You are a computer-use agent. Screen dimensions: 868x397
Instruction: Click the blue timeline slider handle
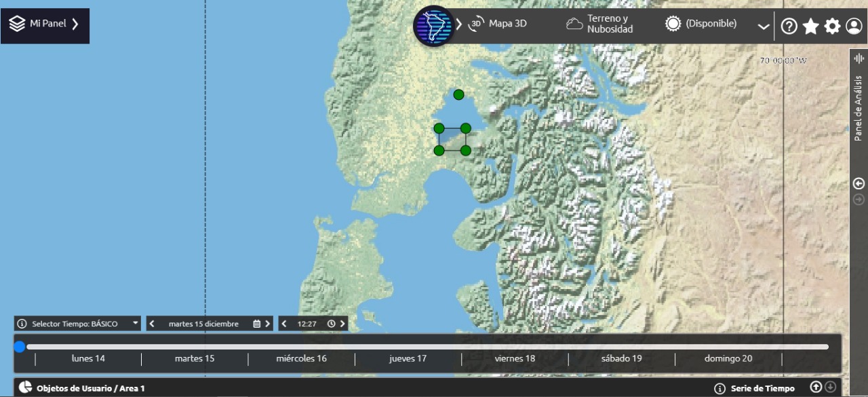pos(20,347)
